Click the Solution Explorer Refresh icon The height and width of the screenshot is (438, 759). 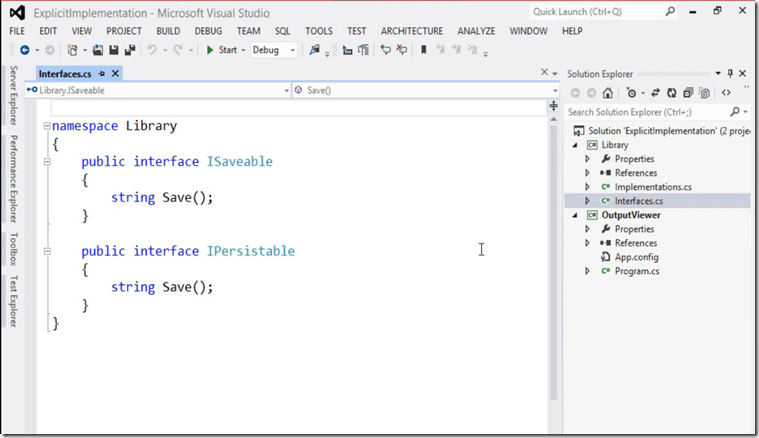671,93
